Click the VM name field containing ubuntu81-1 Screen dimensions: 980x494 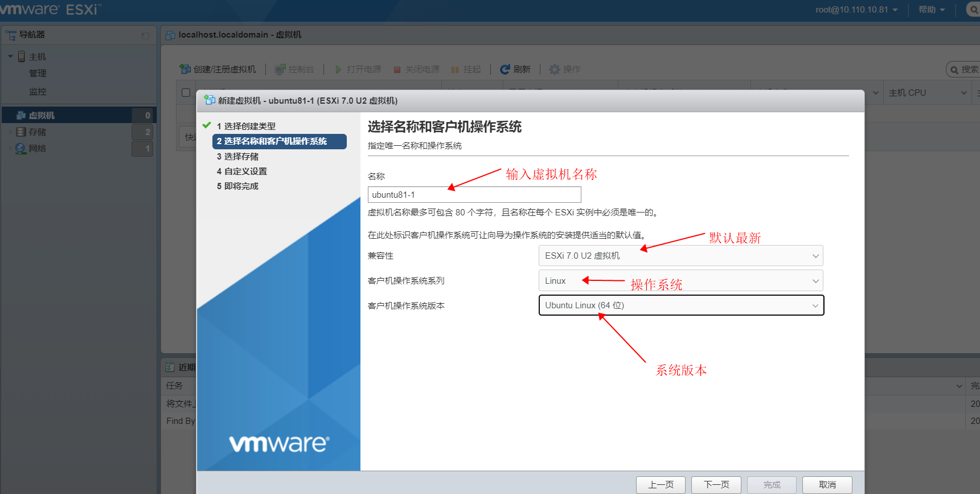(x=474, y=195)
